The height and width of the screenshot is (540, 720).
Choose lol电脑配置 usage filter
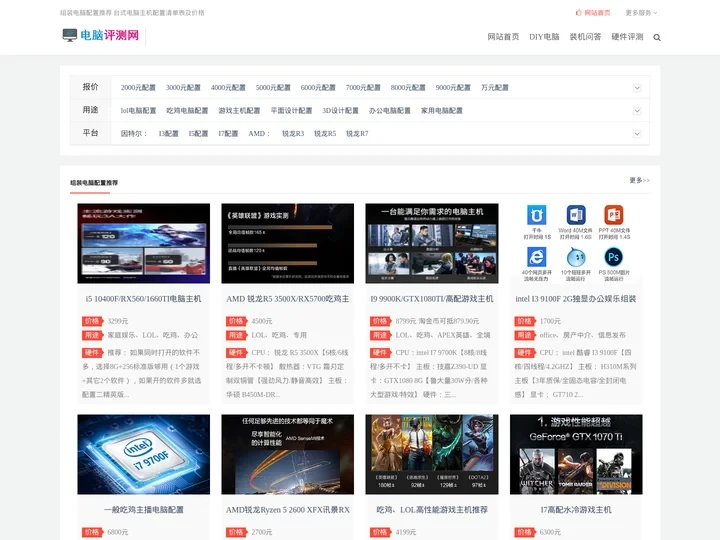[138, 111]
